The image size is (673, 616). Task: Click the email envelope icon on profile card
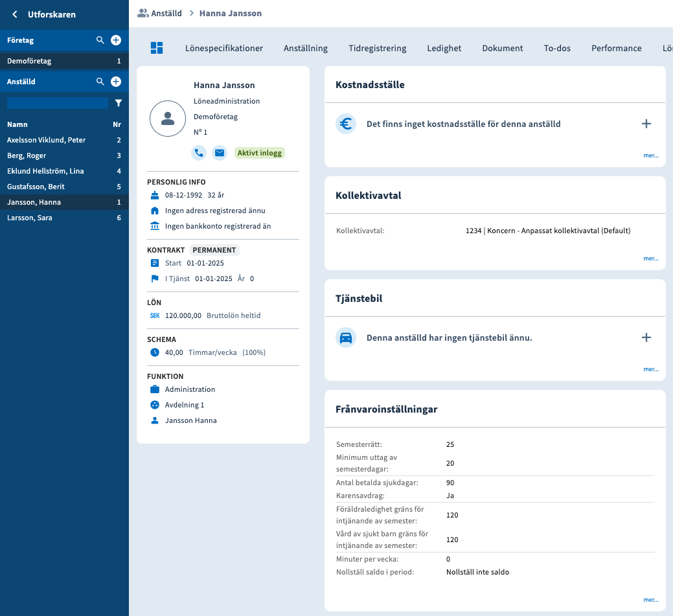pyautogui.click(x=220, y=153)
